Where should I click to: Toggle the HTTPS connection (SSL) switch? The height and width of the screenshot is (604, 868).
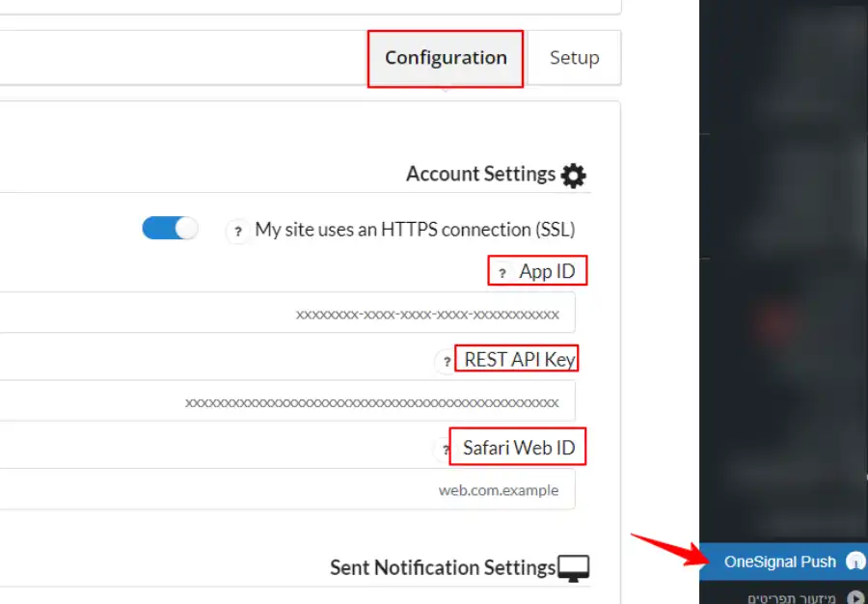click(x=170, y=228)
